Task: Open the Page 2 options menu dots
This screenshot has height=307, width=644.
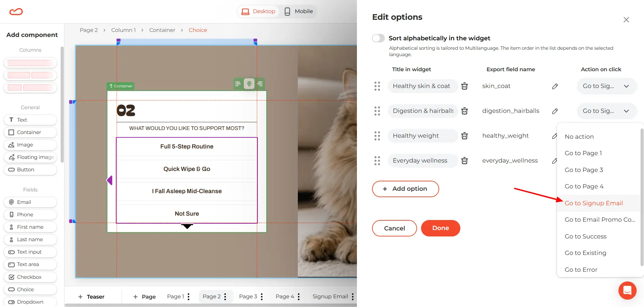Action: [225, 297]
